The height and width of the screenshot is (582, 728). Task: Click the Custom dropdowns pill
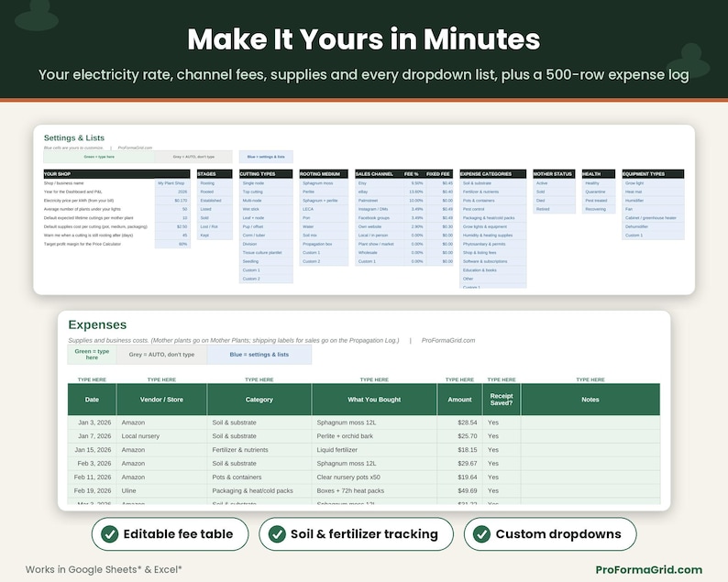click(x=550, y=534)
